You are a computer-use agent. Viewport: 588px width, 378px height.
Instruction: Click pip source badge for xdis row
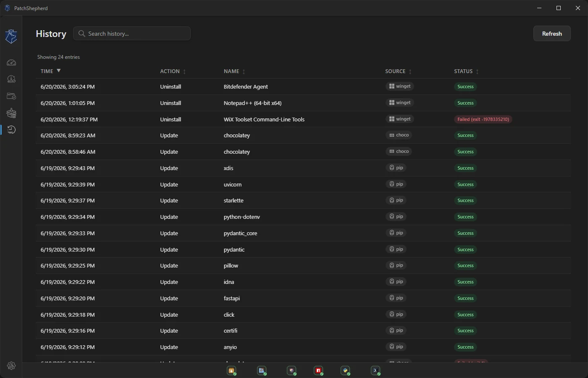tap(396, 168)
